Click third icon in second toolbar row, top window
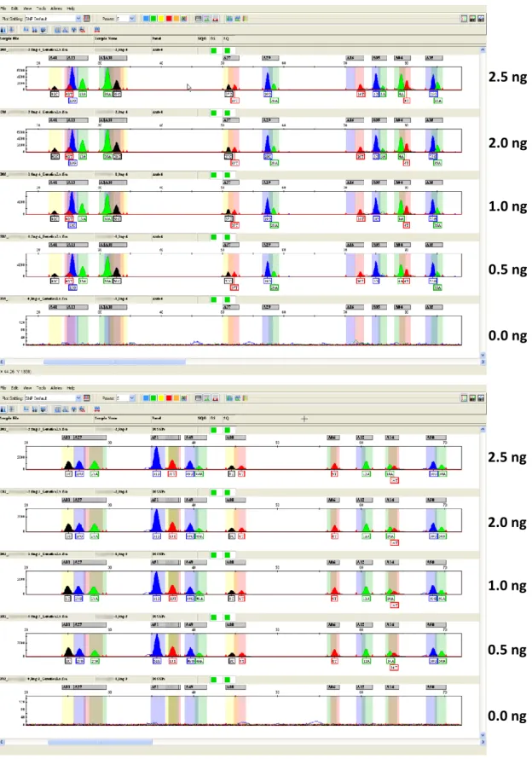 pos(26,30)
